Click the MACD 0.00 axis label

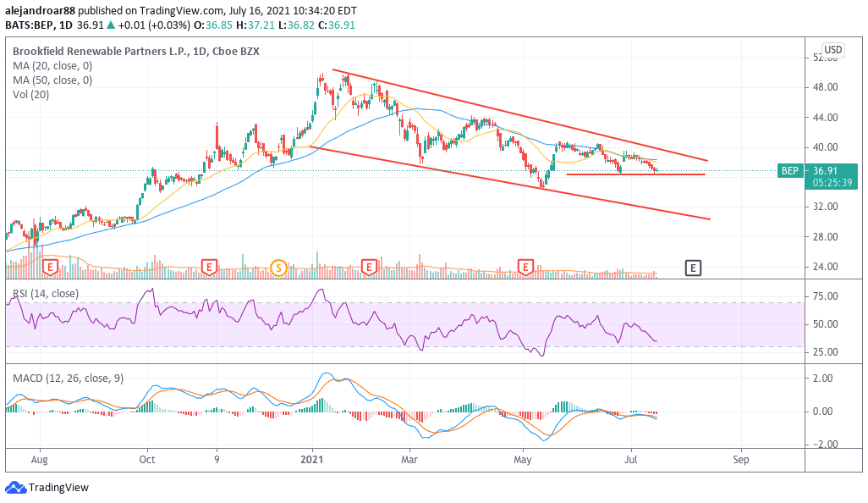(x=823, y=412)
